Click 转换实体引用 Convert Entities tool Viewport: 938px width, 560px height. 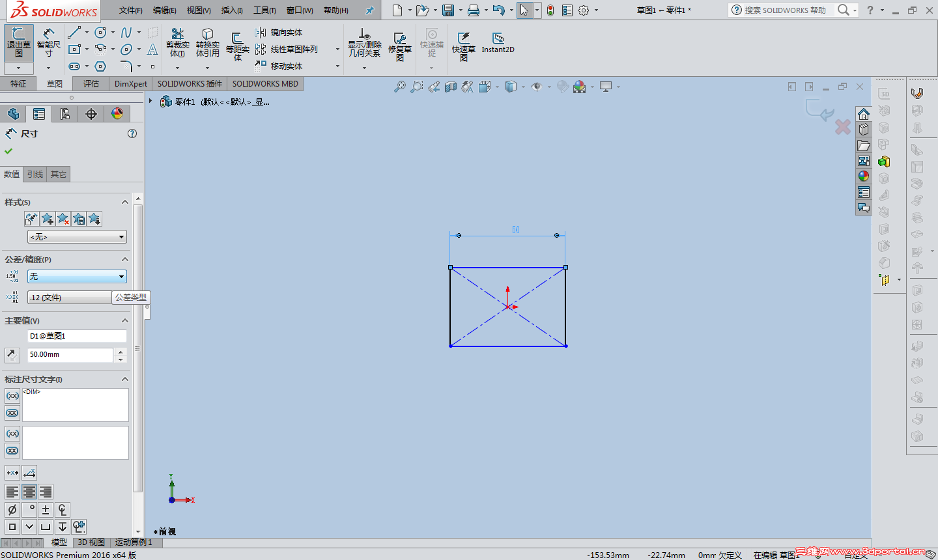coord(208,43)
